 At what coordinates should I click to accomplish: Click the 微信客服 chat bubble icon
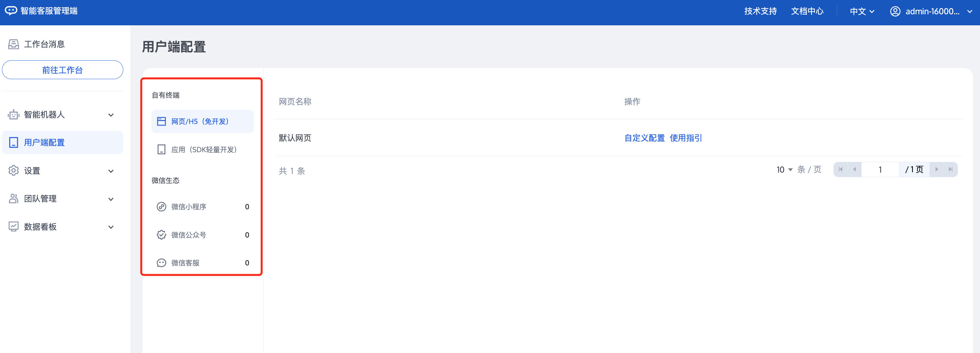tap(161, 263)
